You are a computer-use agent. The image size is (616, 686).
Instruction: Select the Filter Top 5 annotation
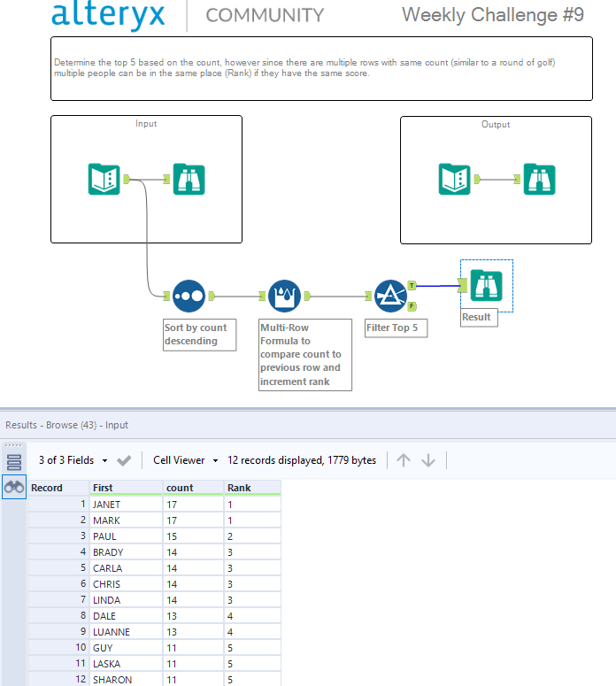click(x=396, y=328)
